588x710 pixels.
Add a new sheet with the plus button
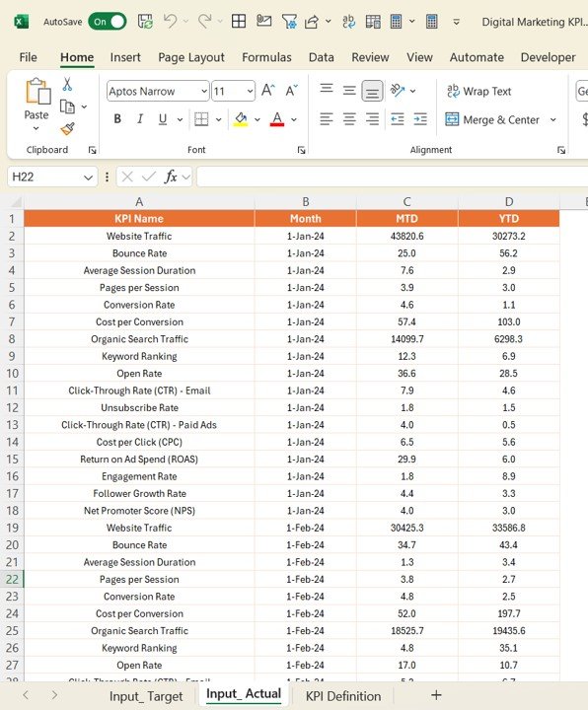coord(436,695)
